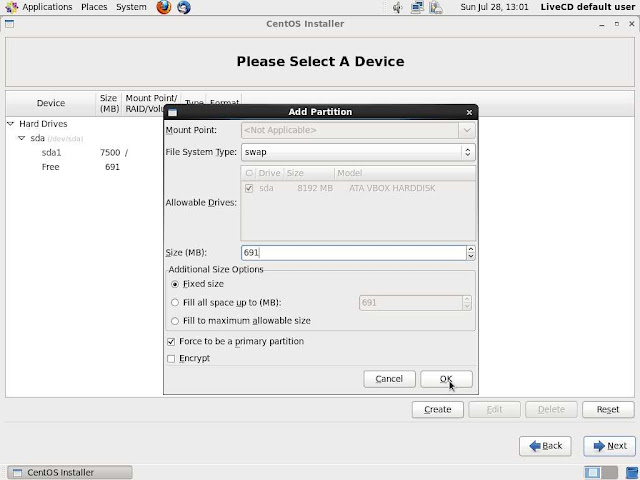Uncheck Force to be a primary partition
Image resolution: width=640 pixels, height=480 pixels.
coord(171,342)
